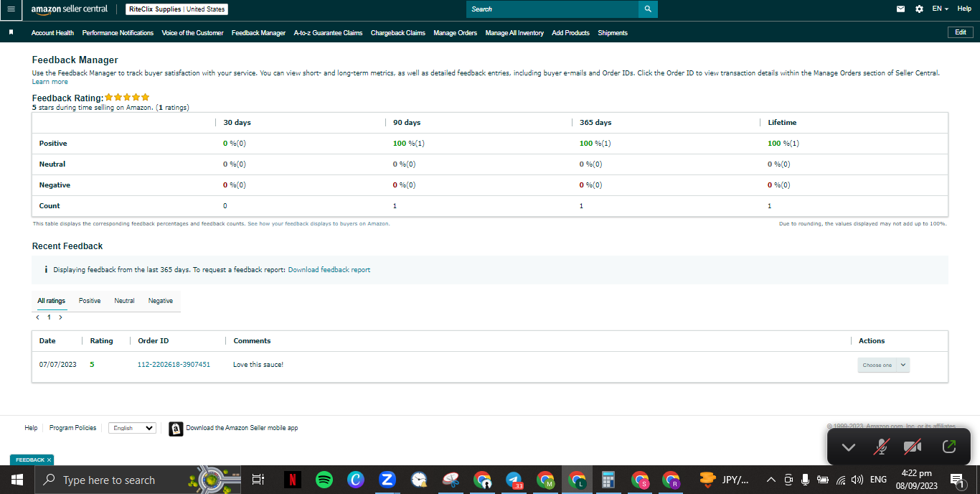The image size is (980, 494).
Task: Click the Wi-Fi network tray icon
Action: [841, 480]
